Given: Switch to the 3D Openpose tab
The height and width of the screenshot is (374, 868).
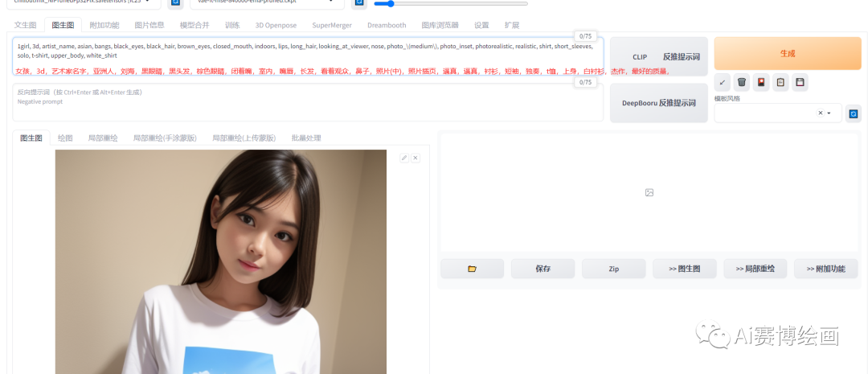Looking at the screenshot, I should pos(276,25).
